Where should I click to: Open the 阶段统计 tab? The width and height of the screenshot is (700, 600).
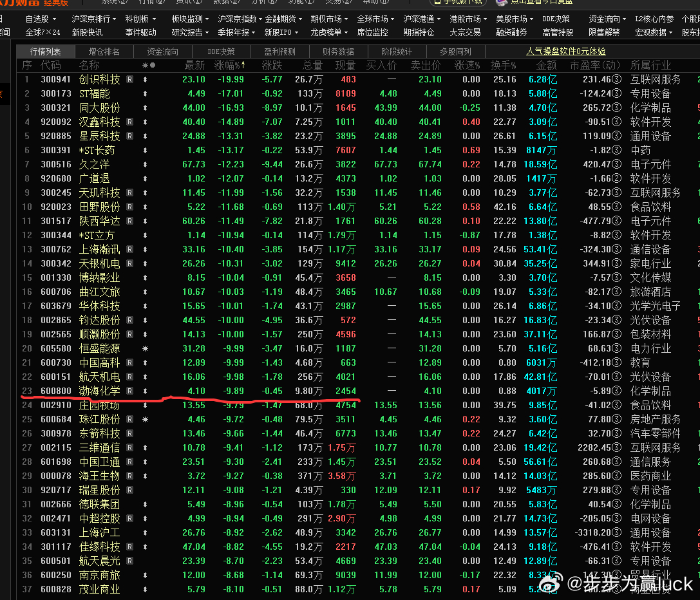click(397, 52)
